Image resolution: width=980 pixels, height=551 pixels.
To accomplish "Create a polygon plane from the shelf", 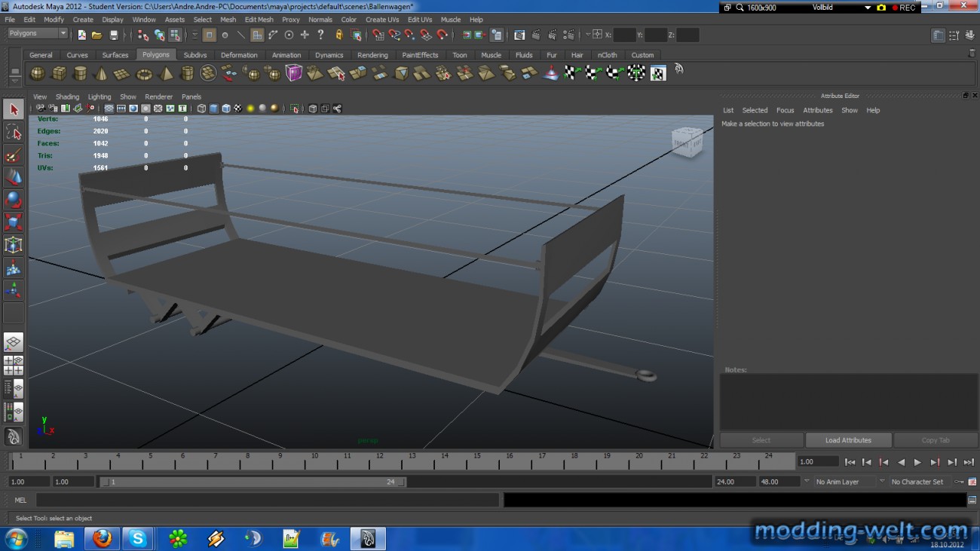I will point(122,73).
